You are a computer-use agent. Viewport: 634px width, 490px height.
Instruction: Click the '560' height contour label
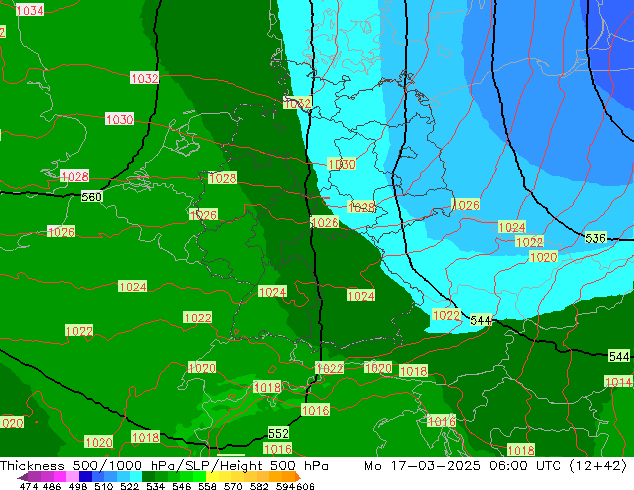coord(91,197)
